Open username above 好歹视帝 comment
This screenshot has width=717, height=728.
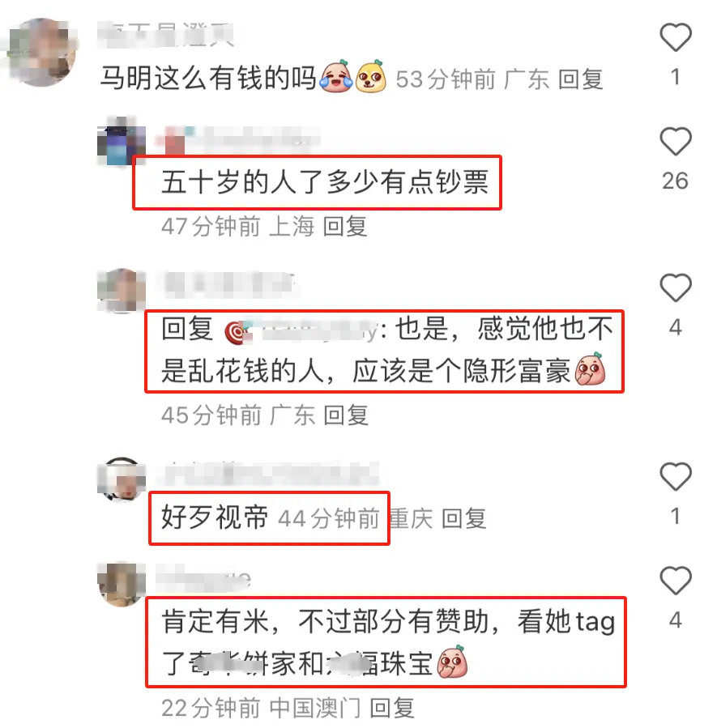(x=268, y=474)
